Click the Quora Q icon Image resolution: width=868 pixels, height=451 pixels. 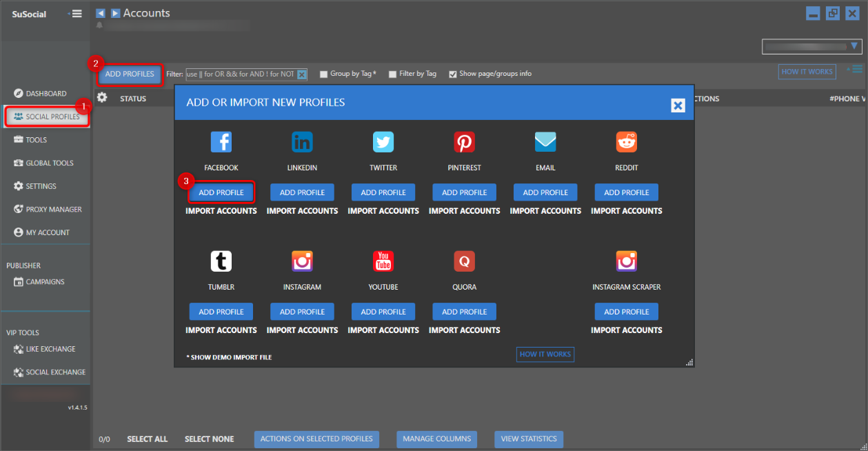(465, 261)
